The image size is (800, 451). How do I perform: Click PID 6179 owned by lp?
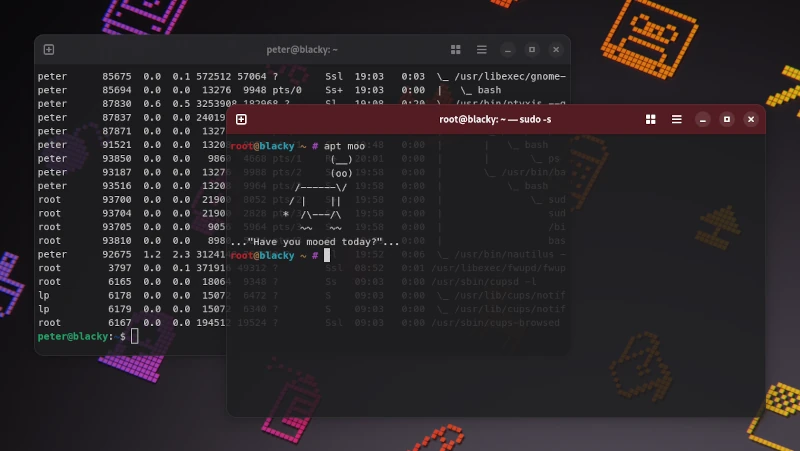click(119, 309)
